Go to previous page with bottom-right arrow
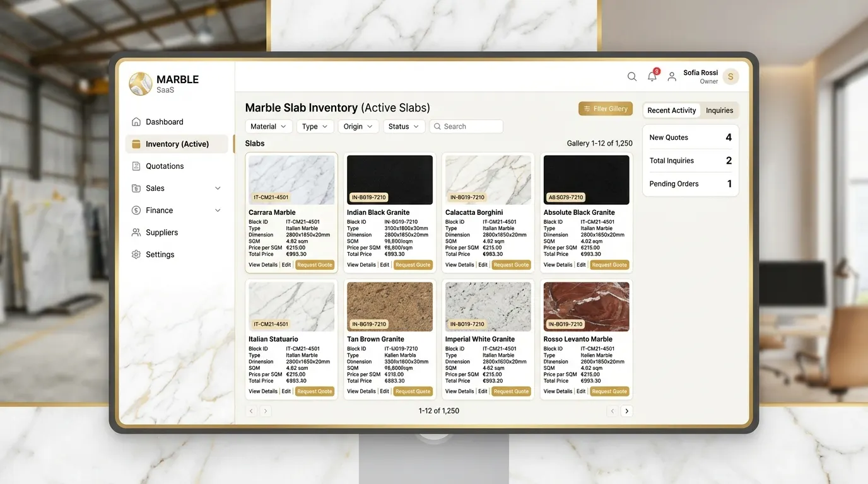Image resolution: width=868 pixels, height=484 pixels. (x=612, y=411)
